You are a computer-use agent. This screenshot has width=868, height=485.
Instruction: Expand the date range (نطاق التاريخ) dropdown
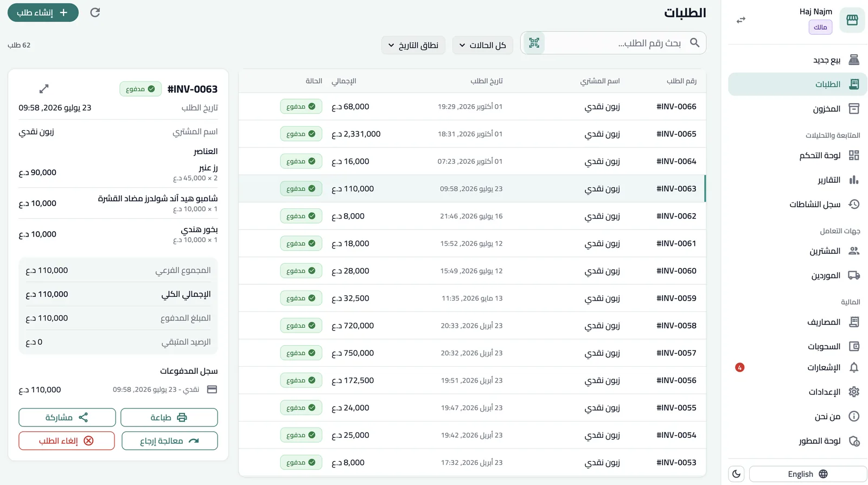[x=413, y=45]
